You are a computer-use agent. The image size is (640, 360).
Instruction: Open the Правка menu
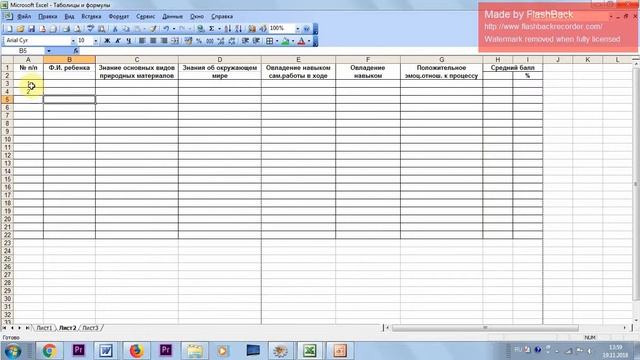pos(47,17)
